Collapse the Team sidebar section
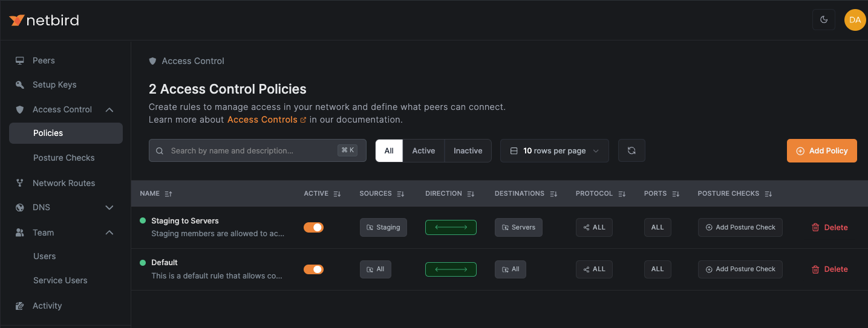This screenshot has height=328, width=868. tap(109, 233)
